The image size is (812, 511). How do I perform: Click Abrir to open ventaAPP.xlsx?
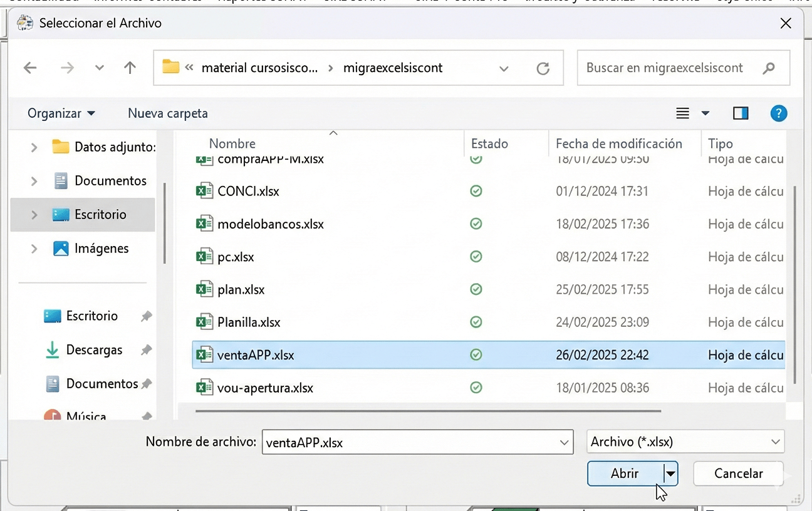pyautogui.click(x=625, y=474)
